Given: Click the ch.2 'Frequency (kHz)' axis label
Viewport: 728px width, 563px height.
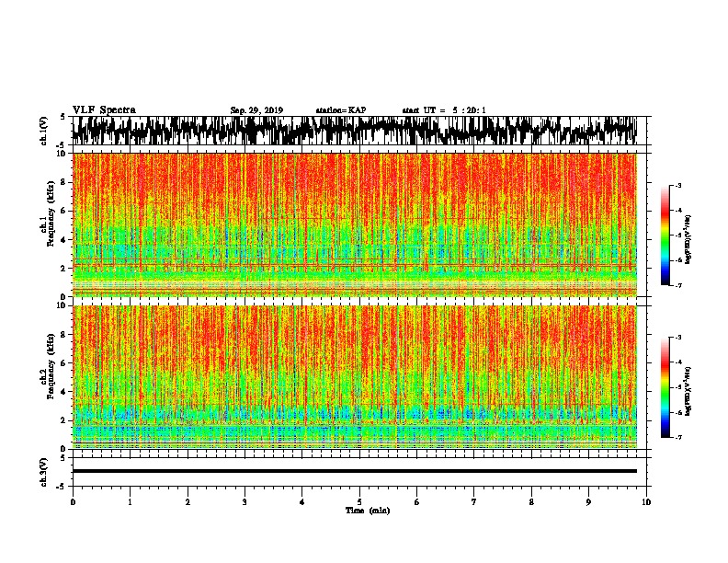Looking at the screenshot, I should (x=51, y=366).
